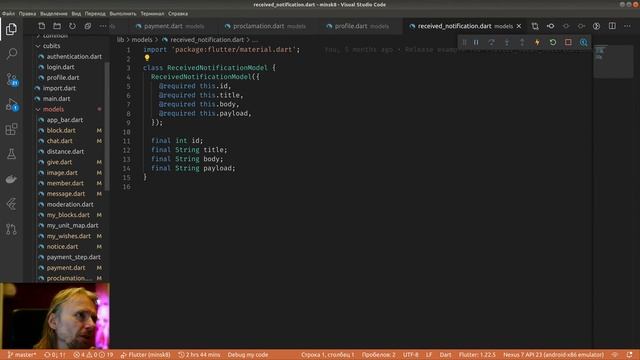Open the Source Control view with its badge
This screenshot has width=640, height=360.
pos(11,79)
